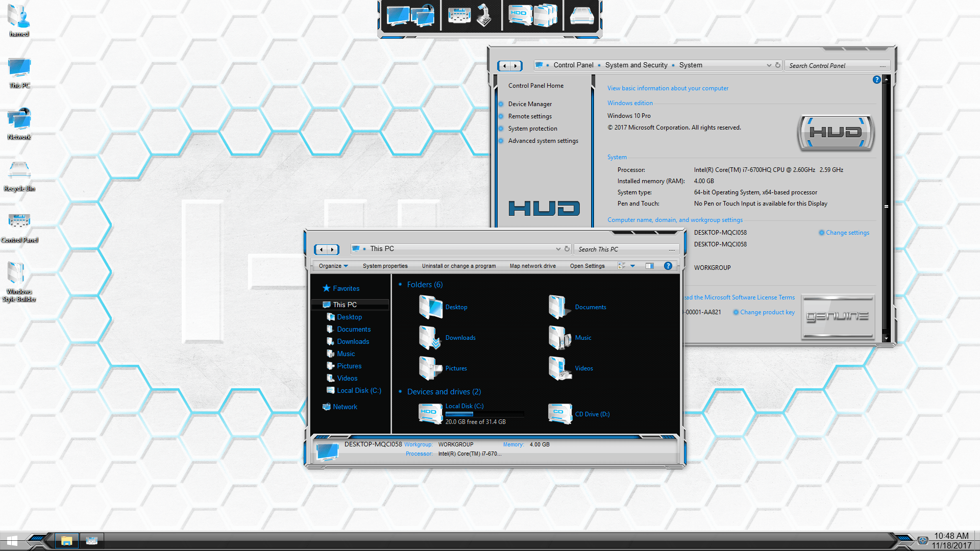This screenshot has width=980, height=551.
Task: Click the control panel joystick dock icon
Action: point(470,15)
